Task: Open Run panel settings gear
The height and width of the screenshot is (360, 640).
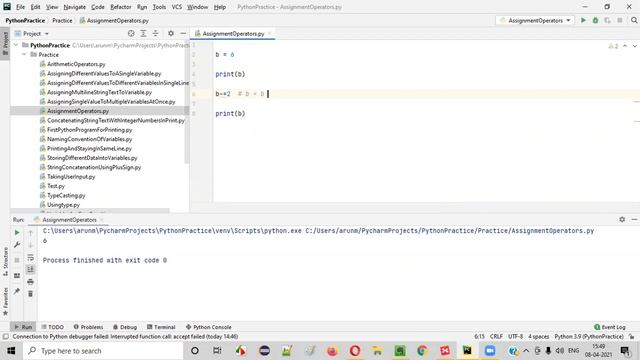Action: 622,220
